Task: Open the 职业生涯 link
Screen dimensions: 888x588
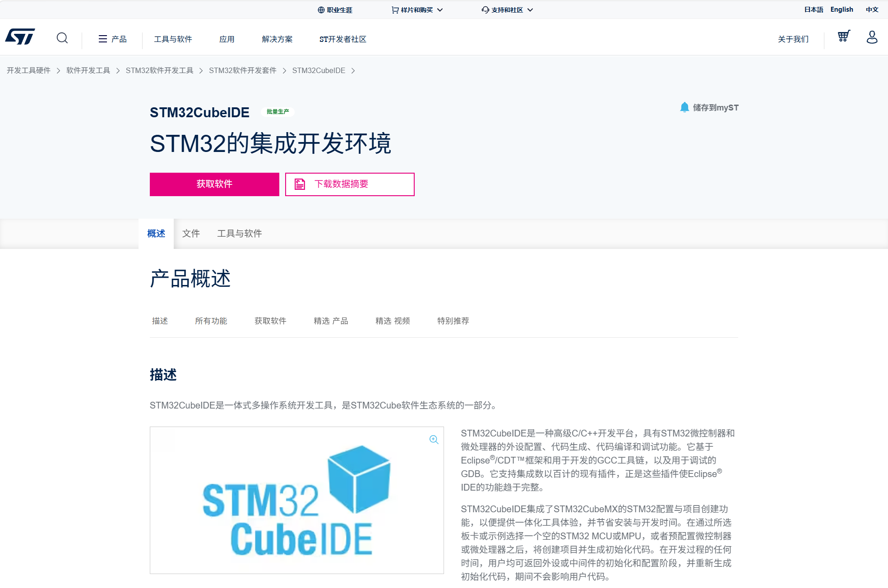Action: (x=340, y=10)
